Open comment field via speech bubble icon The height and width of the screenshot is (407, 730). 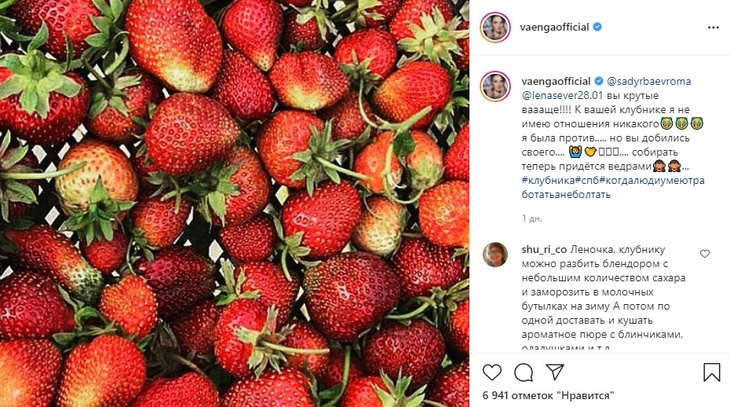pos(523,372)
